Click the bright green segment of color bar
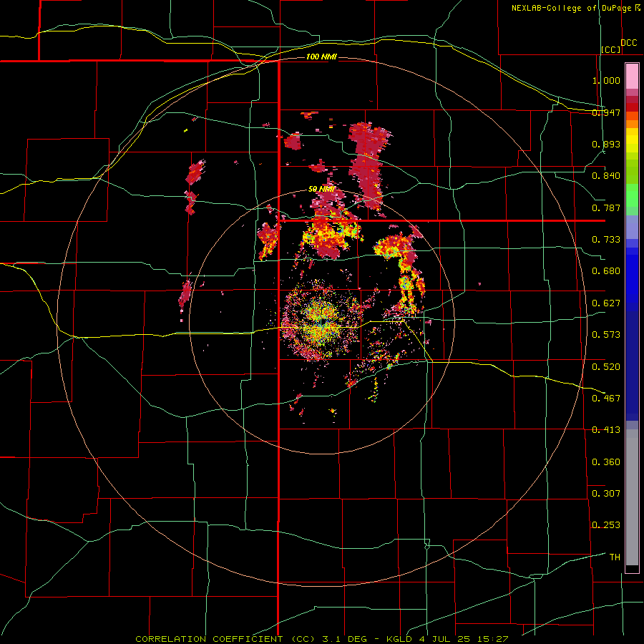This screenshot has width=644, height=644. pyautogui.click(x=632, y=195)
